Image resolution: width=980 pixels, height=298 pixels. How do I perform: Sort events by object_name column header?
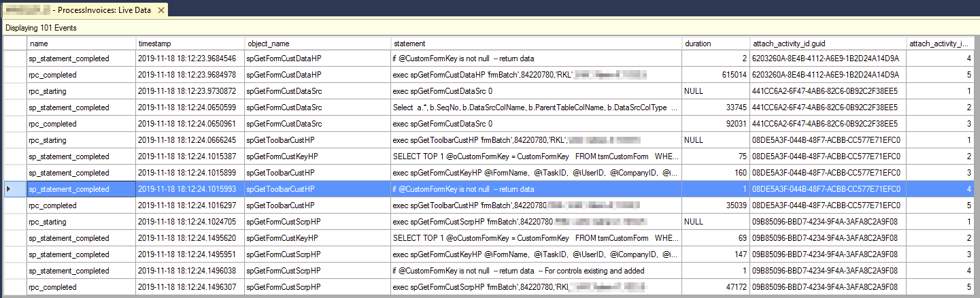click(316, 43)
